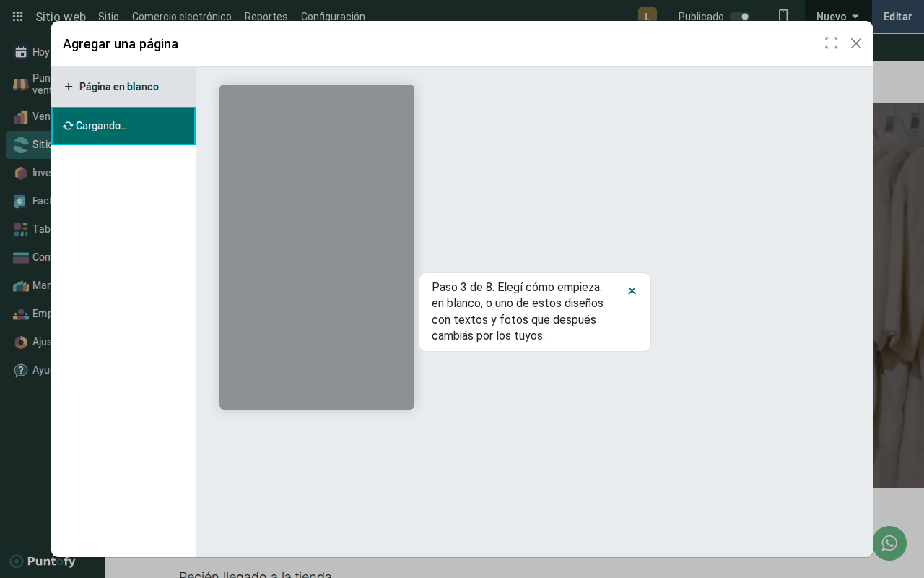Click the Editar button
924x578 pixels.
(x=898, y=17)
